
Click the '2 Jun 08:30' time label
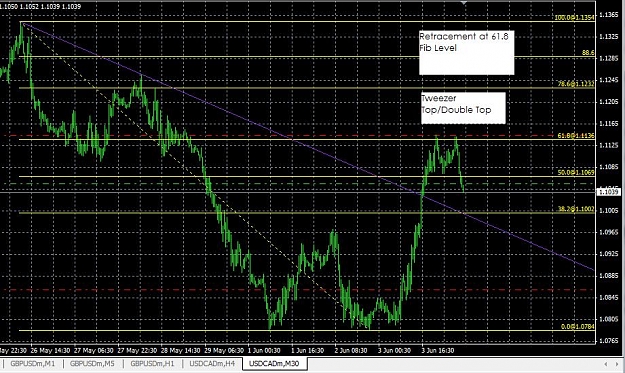click(x=351, y=351)
